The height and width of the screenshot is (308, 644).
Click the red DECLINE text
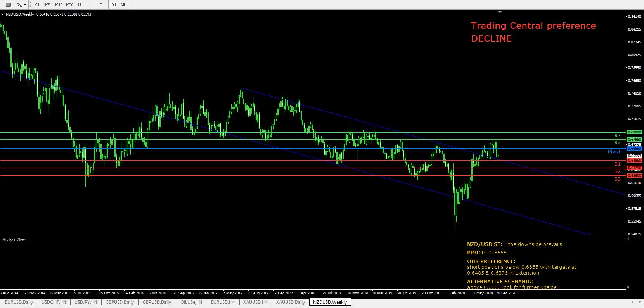[491, 38]
